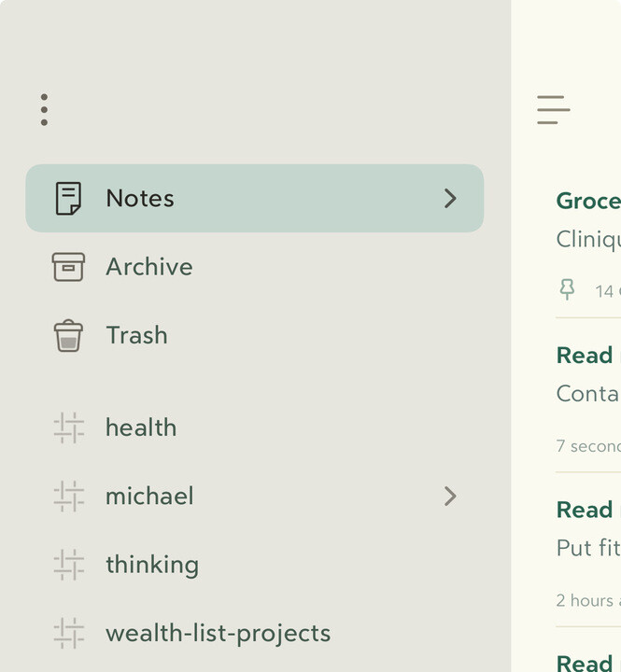621x672 pixels.
Task: Filter by the michael tag label
Action: point(149,496)
